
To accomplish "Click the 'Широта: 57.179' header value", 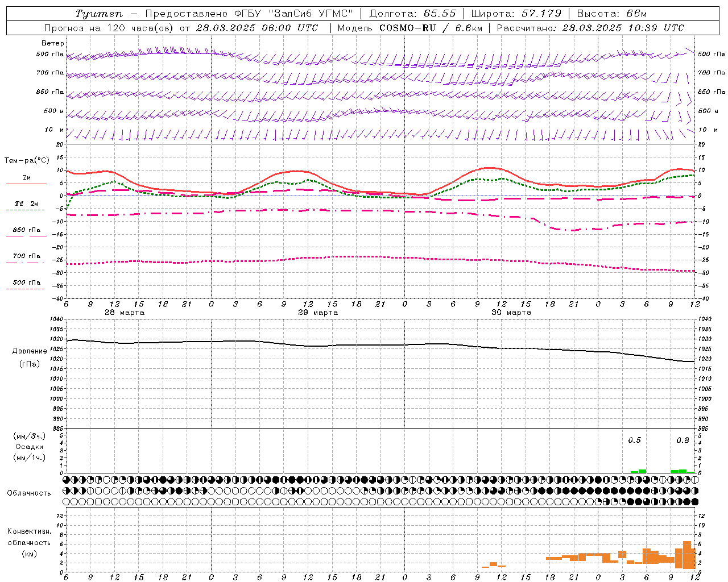I will click(x=516, y=14).
